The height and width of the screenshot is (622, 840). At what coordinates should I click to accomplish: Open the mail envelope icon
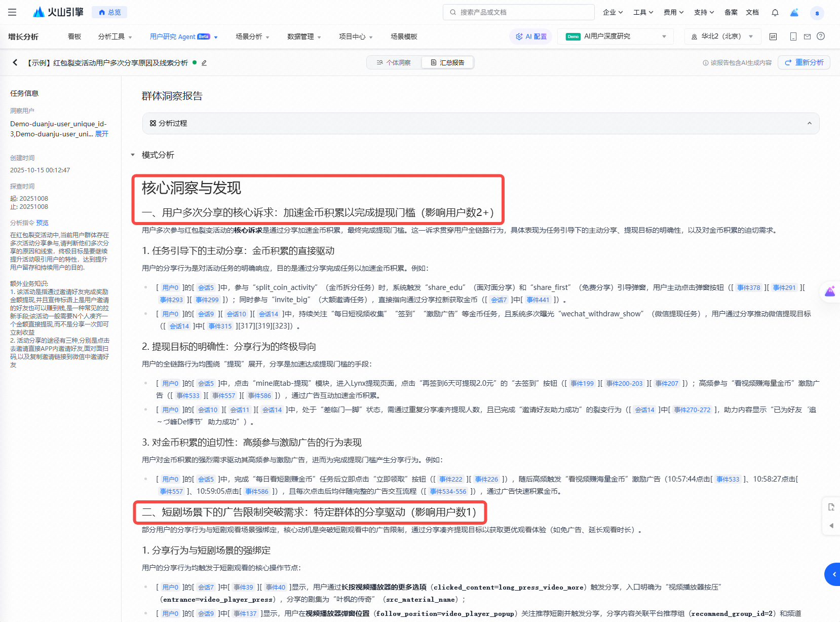click(807, 36)
